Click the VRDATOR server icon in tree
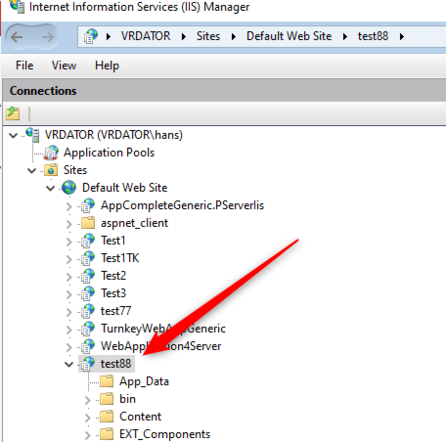Viewport: 446px width, 442px height. tap(33, 135)
